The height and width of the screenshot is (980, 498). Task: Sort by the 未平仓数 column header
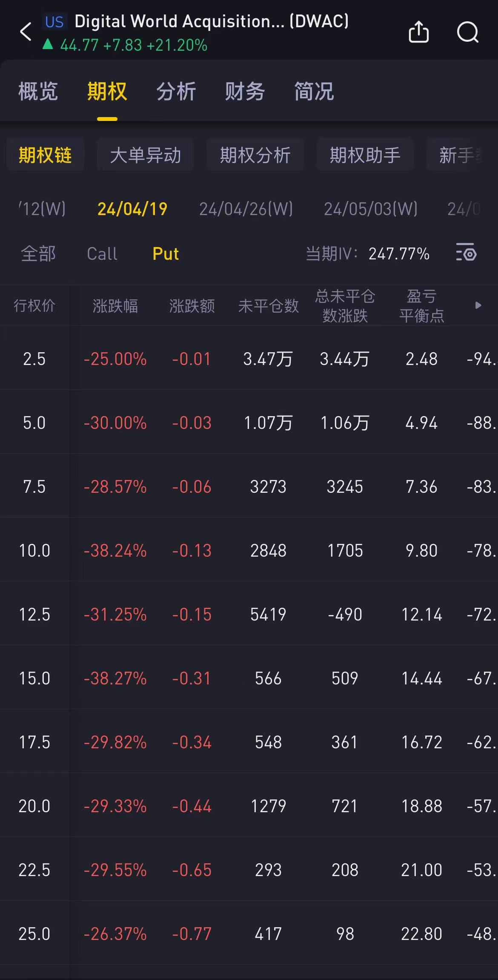pos(268,306)
